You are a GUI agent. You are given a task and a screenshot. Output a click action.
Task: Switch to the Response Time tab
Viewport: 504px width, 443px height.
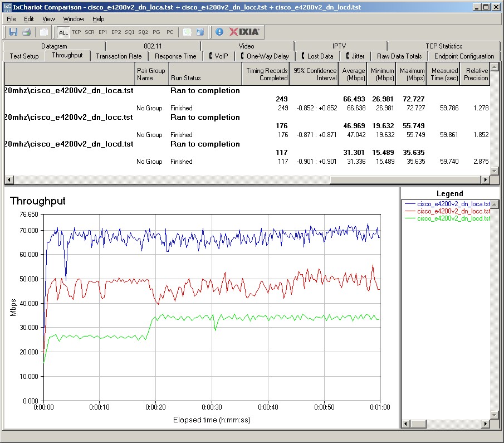[x=175, y=56]
